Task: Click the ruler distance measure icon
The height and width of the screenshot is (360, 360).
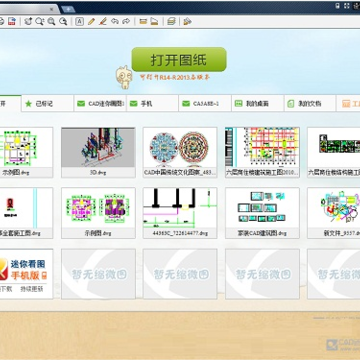Action: 143,22
